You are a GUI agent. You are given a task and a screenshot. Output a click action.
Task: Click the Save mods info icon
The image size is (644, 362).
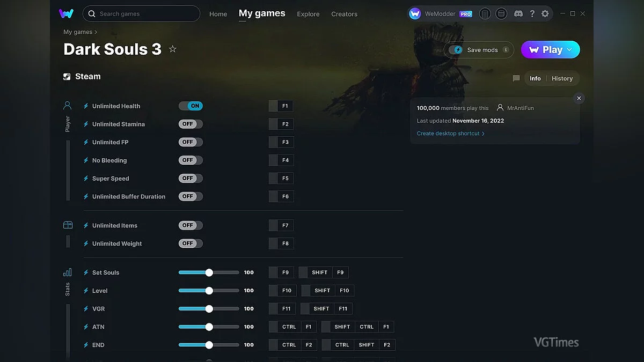point(506,50)
